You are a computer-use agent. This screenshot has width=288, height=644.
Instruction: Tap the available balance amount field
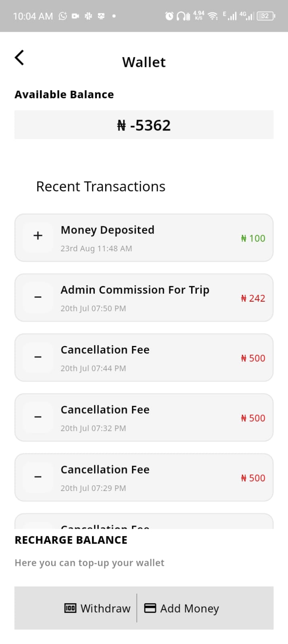144,125
